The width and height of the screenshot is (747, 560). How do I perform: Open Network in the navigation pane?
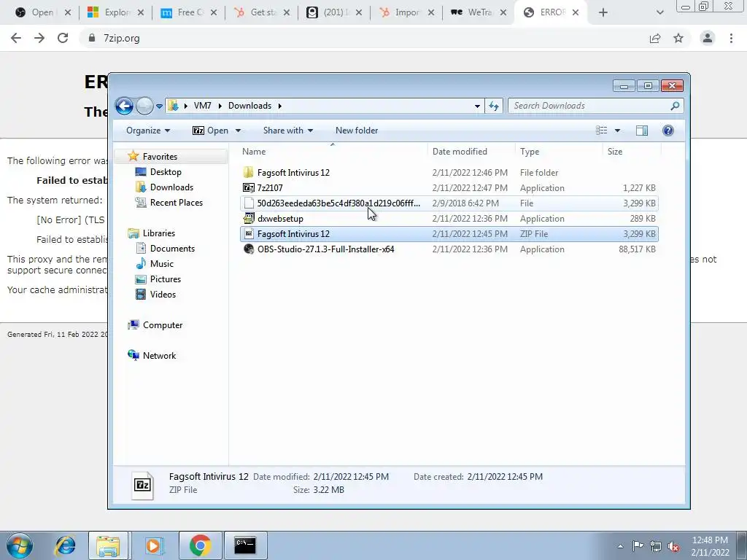(x=159, y=356)
